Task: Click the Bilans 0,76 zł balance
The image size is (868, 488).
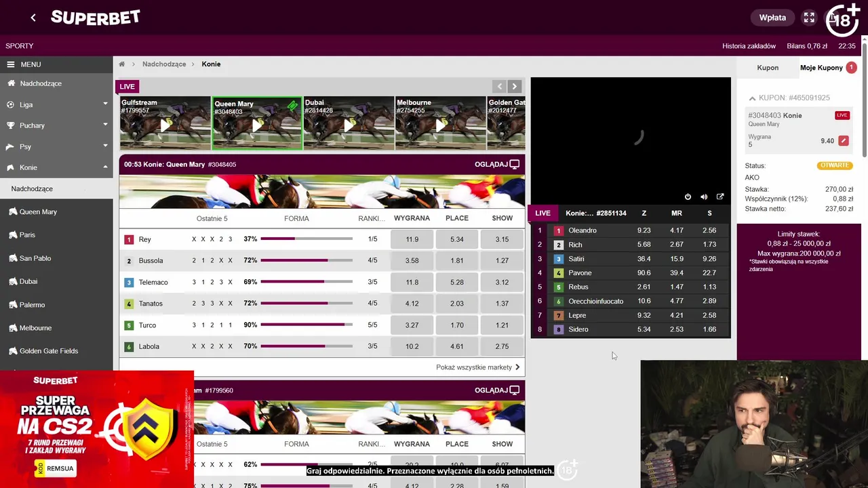Action: (807, 46)
